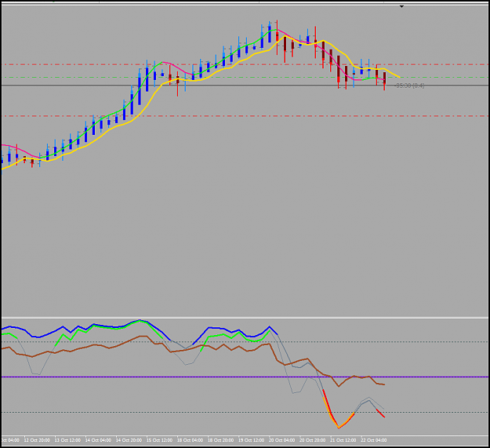Click the '14 Oct 20:00' time axis label

(x=129, y=440)
